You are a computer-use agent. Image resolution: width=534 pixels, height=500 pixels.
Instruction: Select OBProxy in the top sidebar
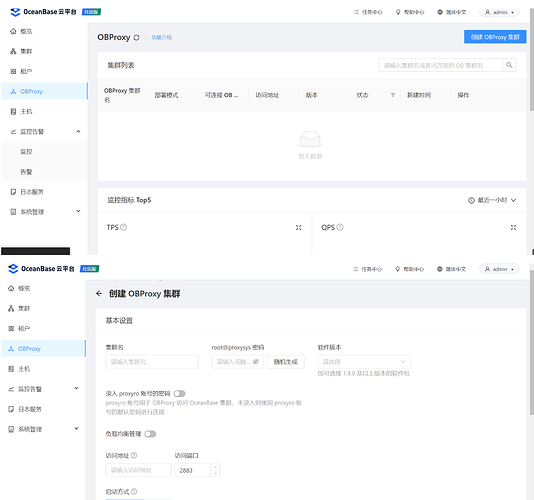coord(44,91)
